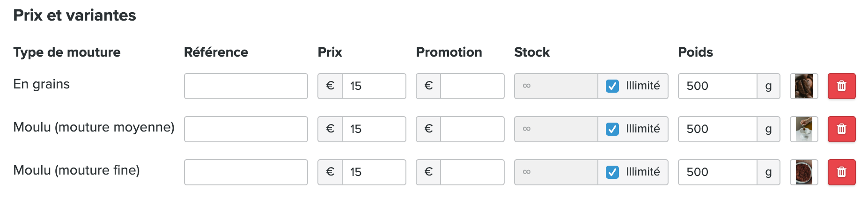The image size is (868, 205).
Task: Edit the Prix value for En grains
Action: click(x=374, y=86)
